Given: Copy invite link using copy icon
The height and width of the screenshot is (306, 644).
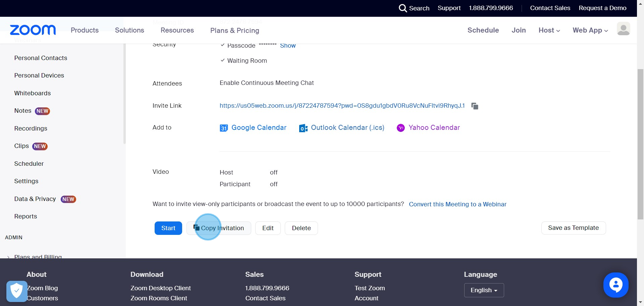Looking at the screenshot, I should coord(475,106).
